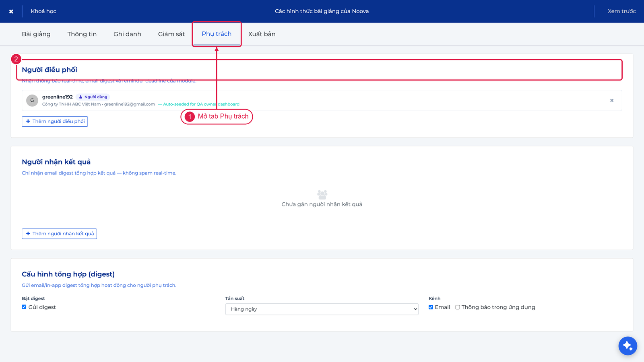Click the plus icon for adding result recipient
Viewport: 644px width, 362px height.
coord(28,234)
